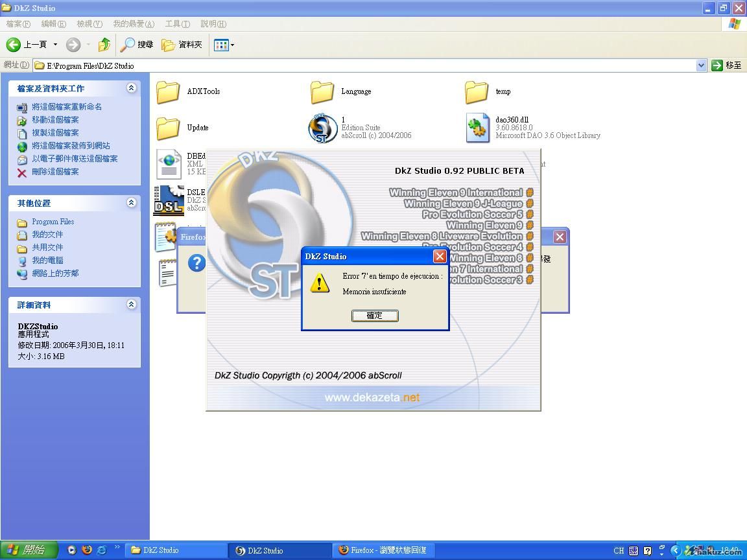Launch media player from quick launch
This screenshot has width=747, height=560.
(x=72, y=550)
